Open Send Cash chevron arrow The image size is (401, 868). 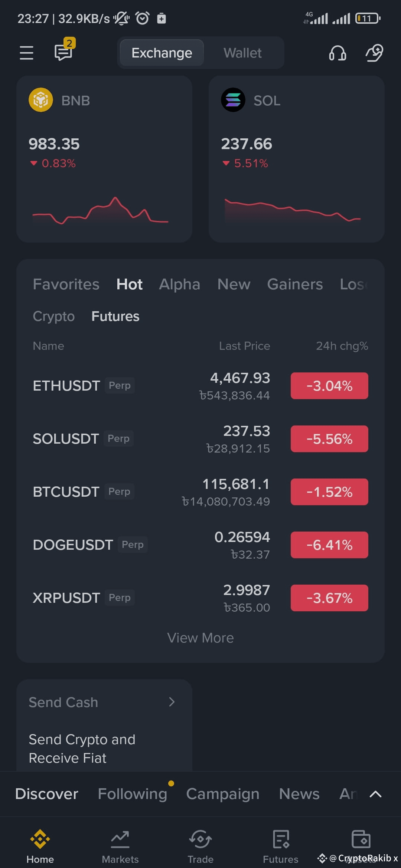pyautogui.click(x=172, y=702)
